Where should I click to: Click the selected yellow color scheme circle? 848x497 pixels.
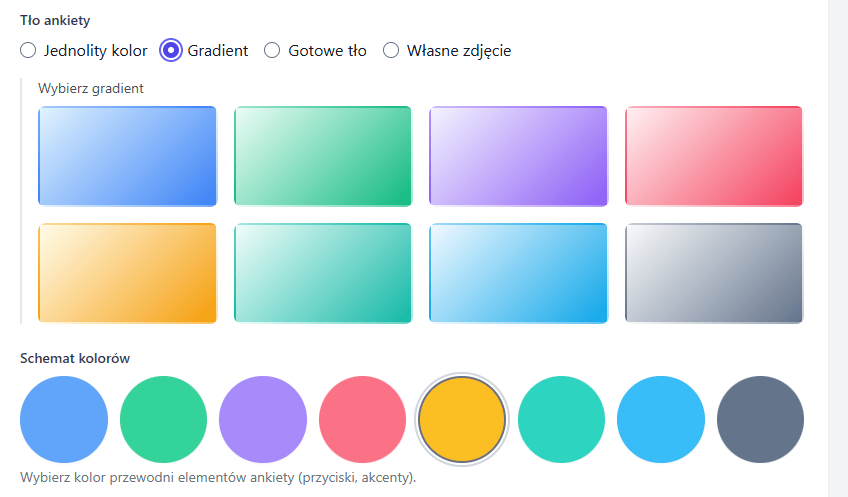pyautogui.click(x=462, y=420)
